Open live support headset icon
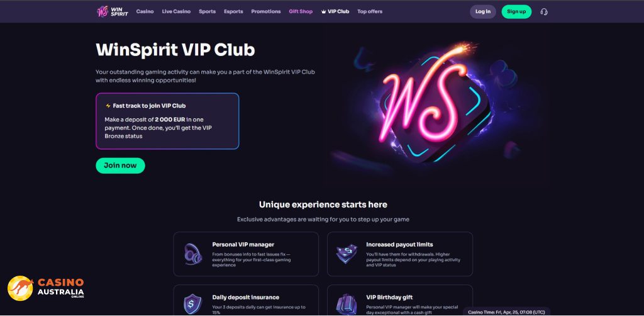 pyautogui.click(x=544, y=11)
